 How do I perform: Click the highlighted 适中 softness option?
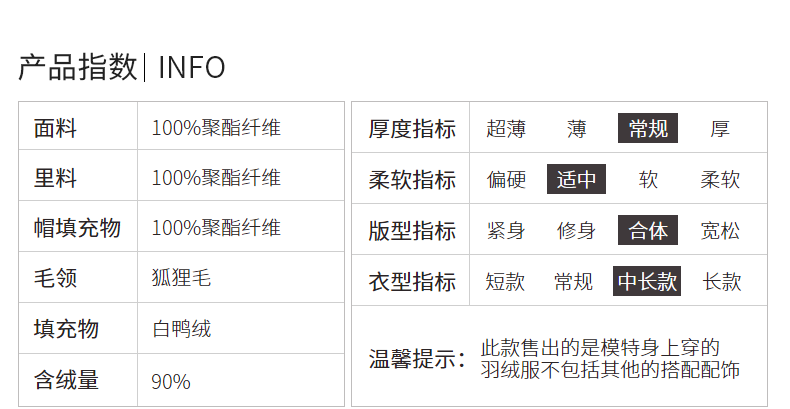click(x=577, y=180)
